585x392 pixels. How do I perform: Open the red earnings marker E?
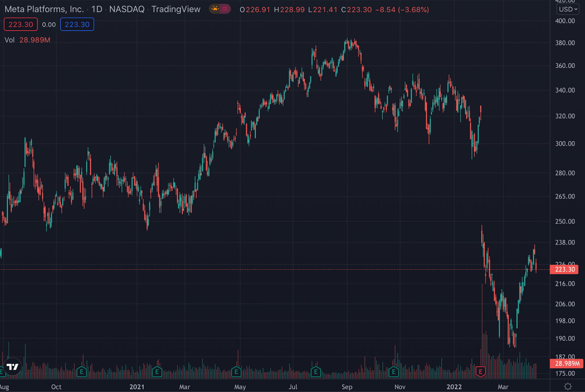(480, 372)
